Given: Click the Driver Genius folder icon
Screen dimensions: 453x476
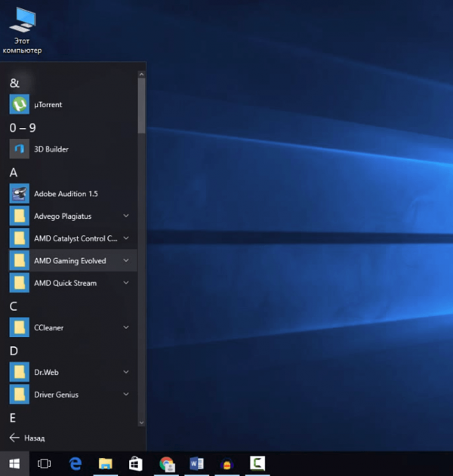Looking at the screenshot, I should (x=20, y=395).
